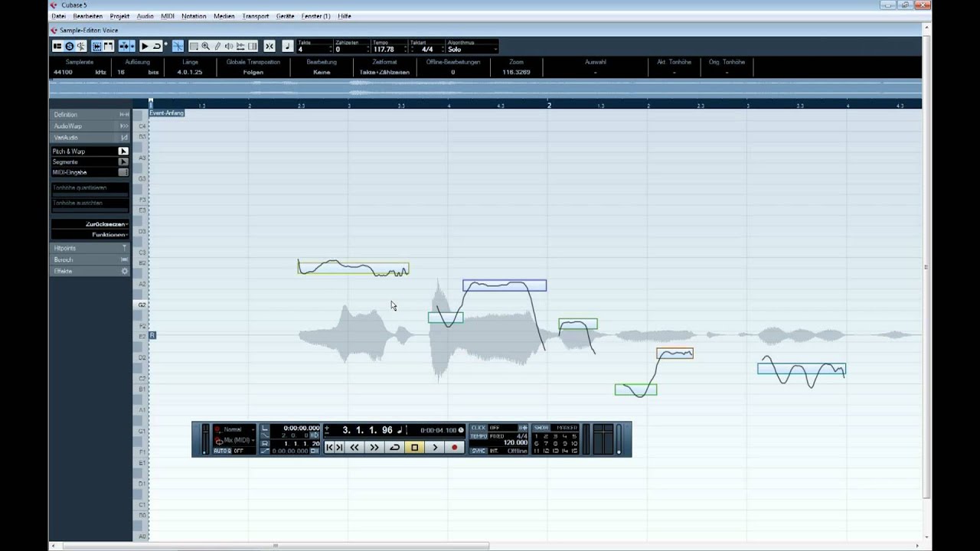
Task: Toggle cycle loop in transport panel
Action: pyautogui.click(x=395, y=447)
